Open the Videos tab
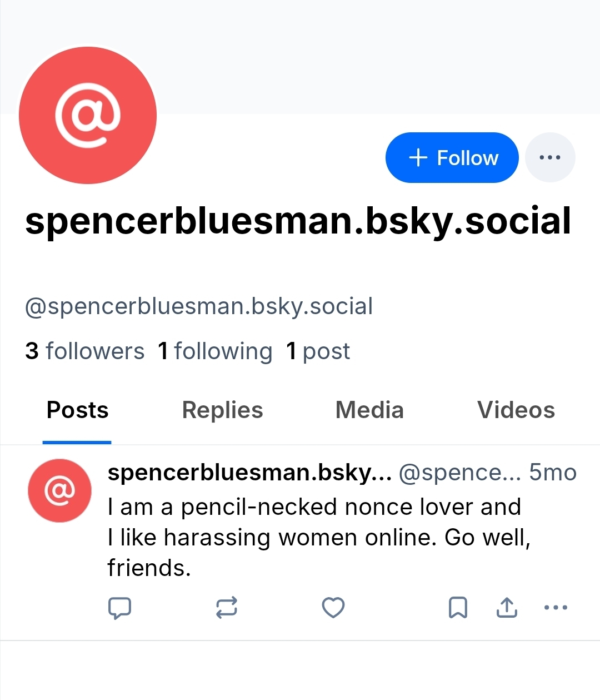The height and width of the screenshot is (700, 600). pyautogui.click(x=516, y=410)
